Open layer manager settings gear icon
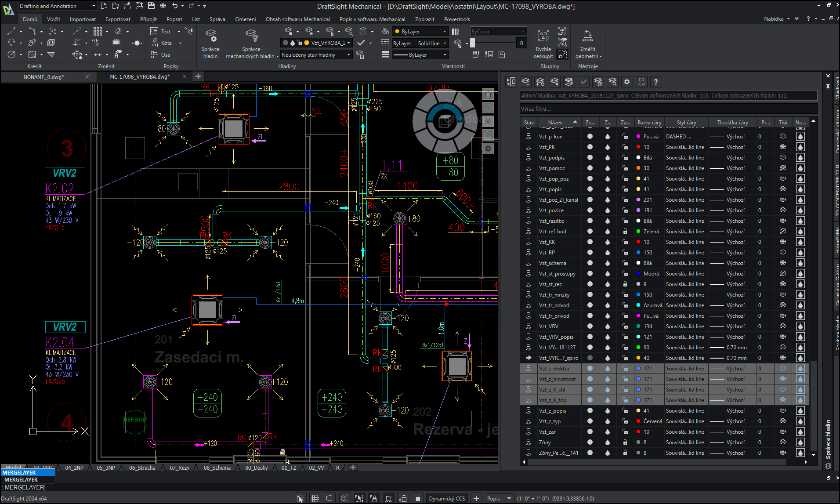Screen dimensions: 840x504 [x=627, y=82]
